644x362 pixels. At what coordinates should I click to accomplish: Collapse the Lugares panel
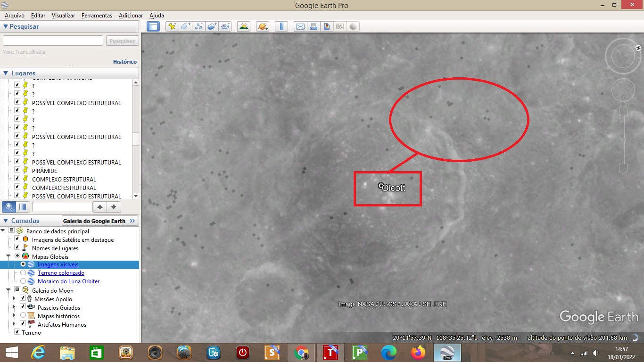tap(6, 73)
